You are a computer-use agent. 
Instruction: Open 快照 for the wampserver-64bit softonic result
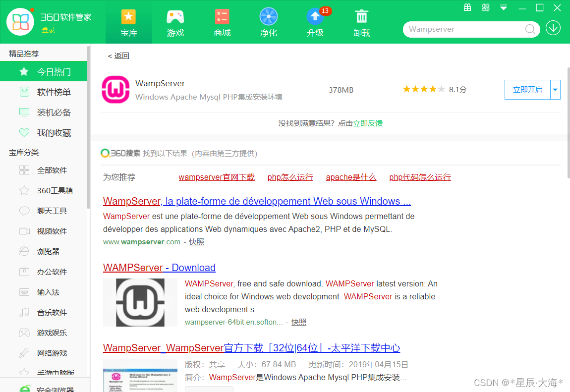(x=299, y=322)
